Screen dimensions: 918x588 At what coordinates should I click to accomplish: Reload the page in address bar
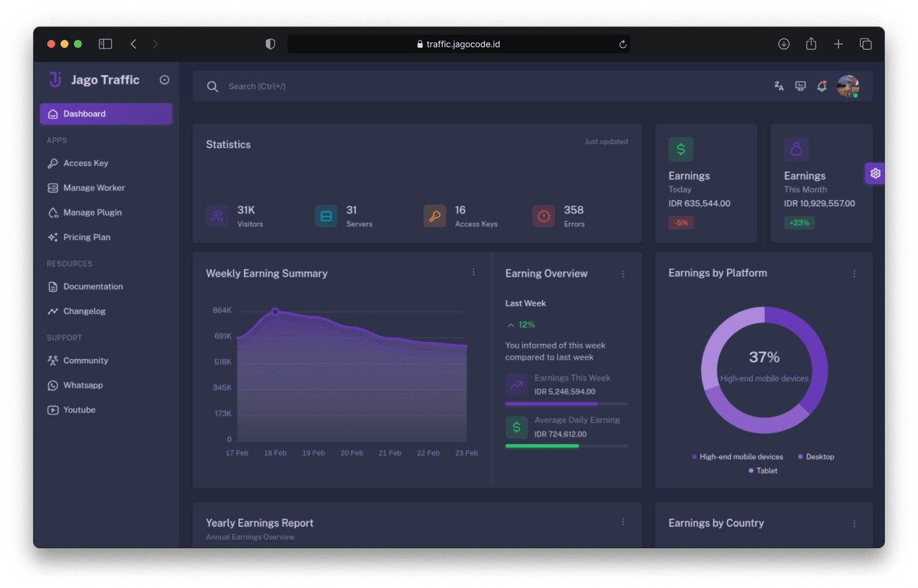(623, 45)
